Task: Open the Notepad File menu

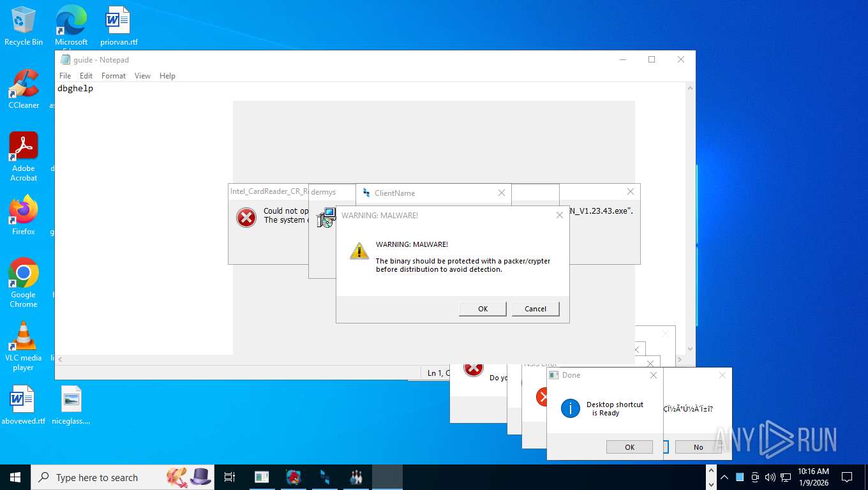Action: coord(65,75)
